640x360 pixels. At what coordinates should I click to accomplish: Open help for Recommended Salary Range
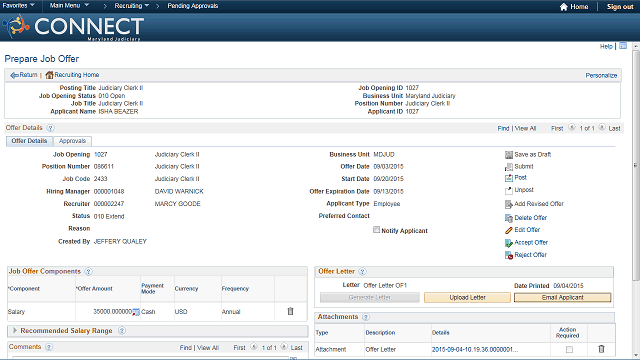tap(122, 331)
